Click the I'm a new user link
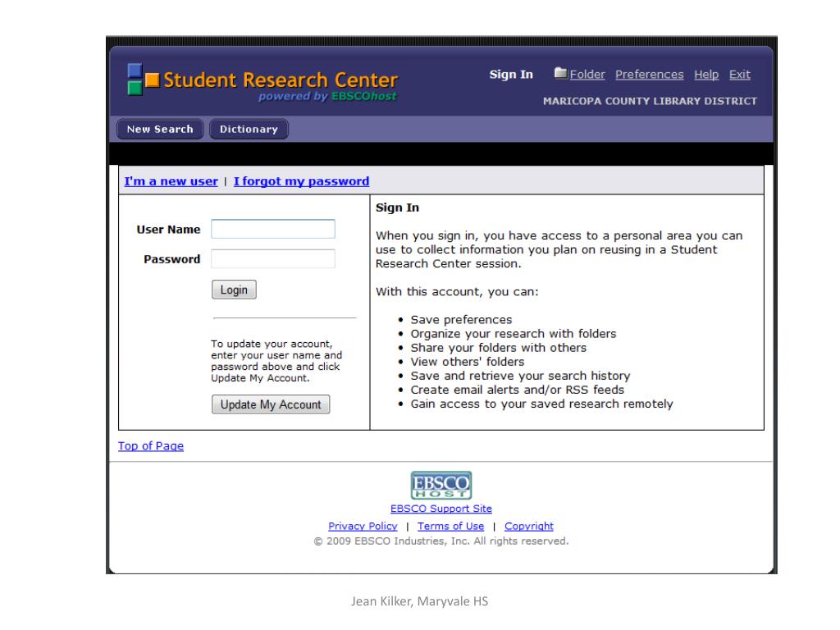 [171, 181]
